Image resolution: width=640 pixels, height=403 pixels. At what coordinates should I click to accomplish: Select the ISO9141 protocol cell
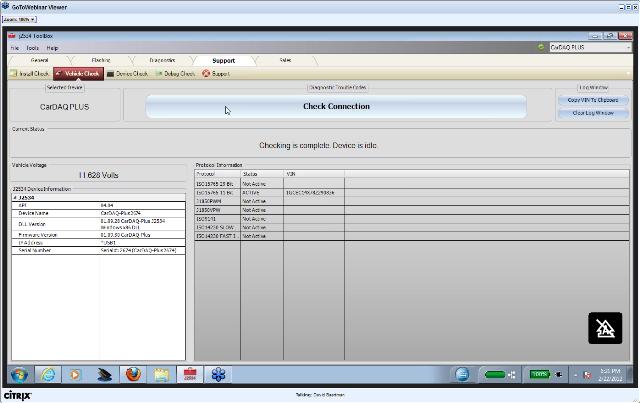click(218, 219)
